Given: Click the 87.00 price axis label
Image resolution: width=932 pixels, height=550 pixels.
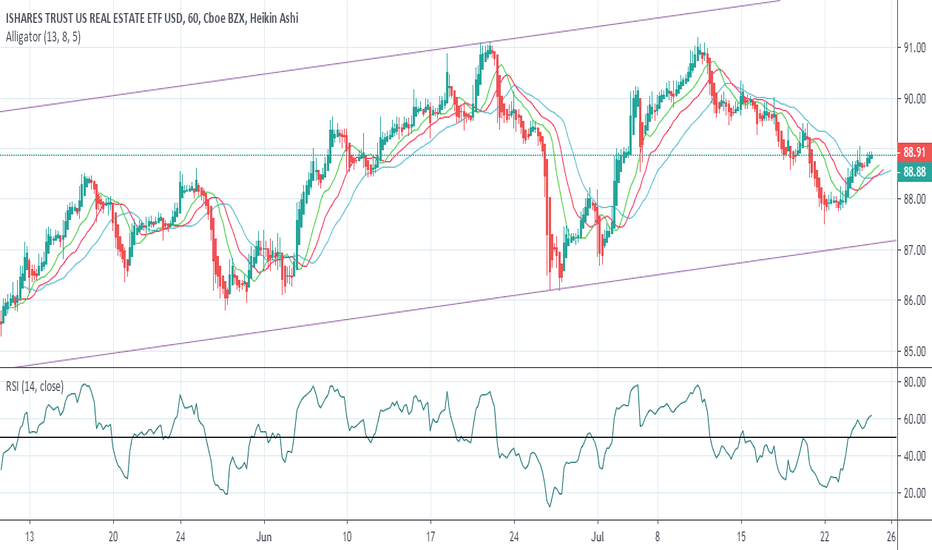Looking at the screenshot, I should coord(914,250).
